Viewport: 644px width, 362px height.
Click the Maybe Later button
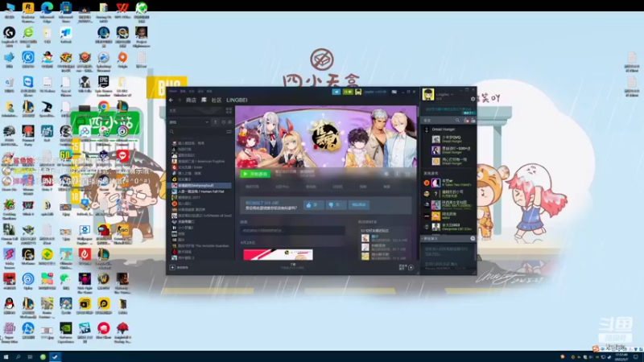pos(358,205)
